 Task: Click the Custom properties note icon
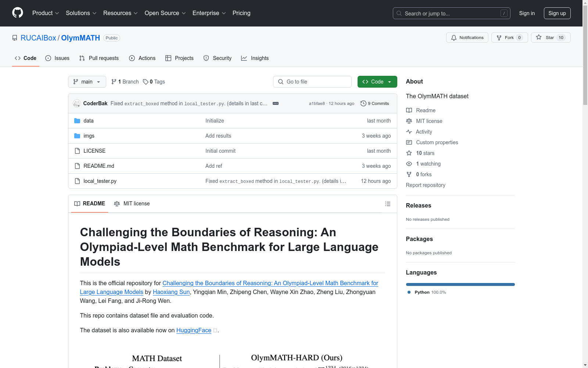(409, 142)
